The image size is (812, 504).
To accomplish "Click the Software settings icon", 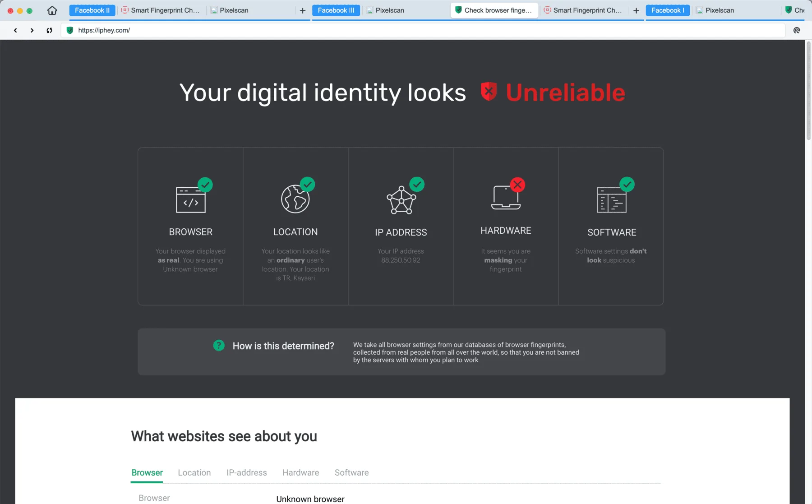I will point(612,200).
